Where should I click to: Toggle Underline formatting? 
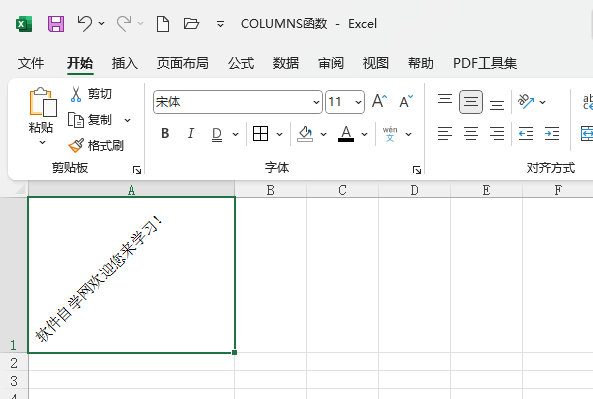[217, 134]
